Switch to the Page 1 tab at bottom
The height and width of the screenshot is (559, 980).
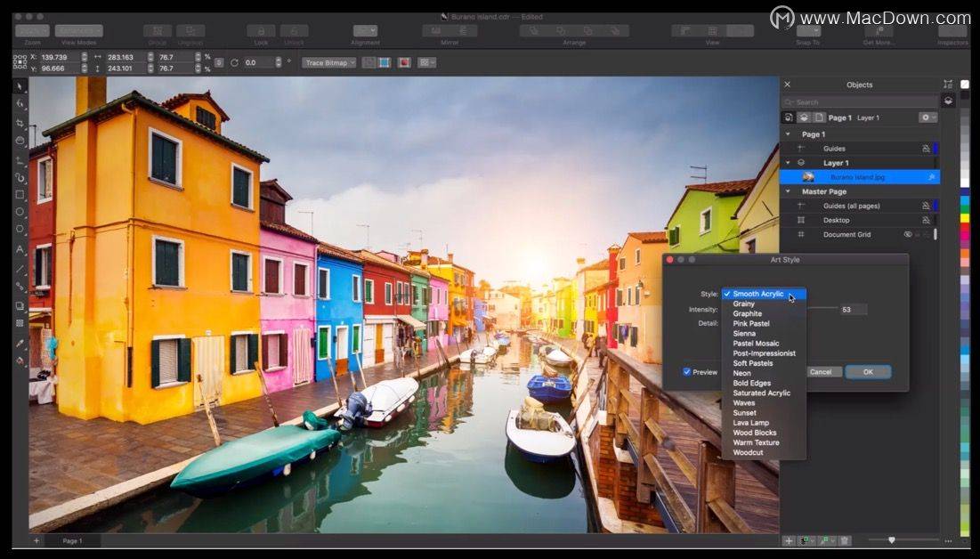72,540
